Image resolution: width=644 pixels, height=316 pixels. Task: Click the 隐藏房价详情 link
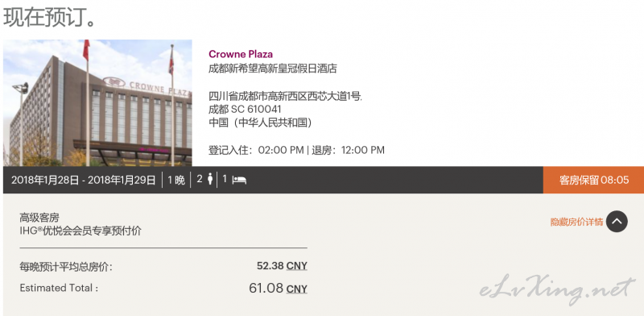(x=576, y=222)
